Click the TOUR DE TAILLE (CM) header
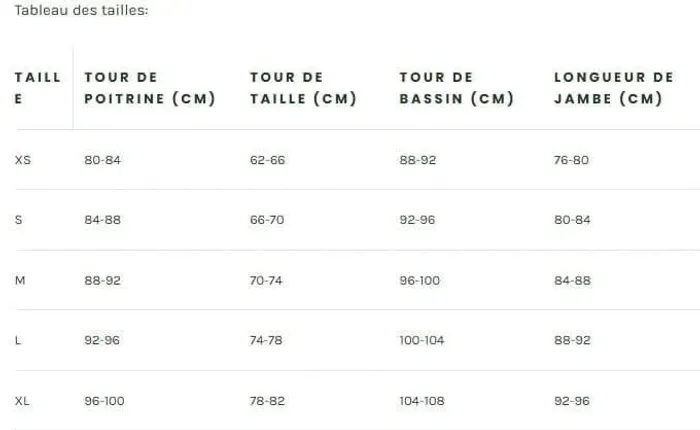The image size is (700, 430). coord(303,88)
